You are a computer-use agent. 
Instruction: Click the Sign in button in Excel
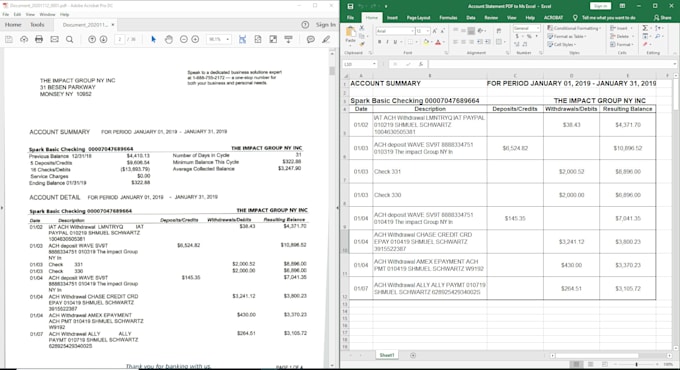601,6
